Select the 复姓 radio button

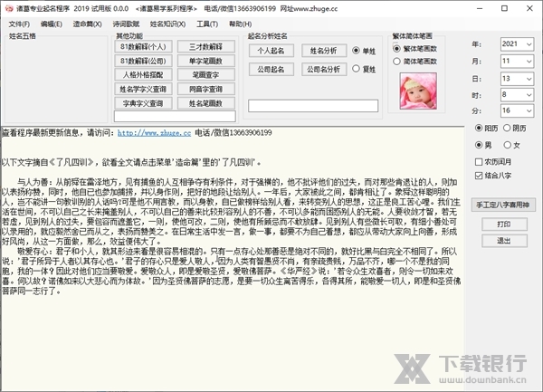364,69
